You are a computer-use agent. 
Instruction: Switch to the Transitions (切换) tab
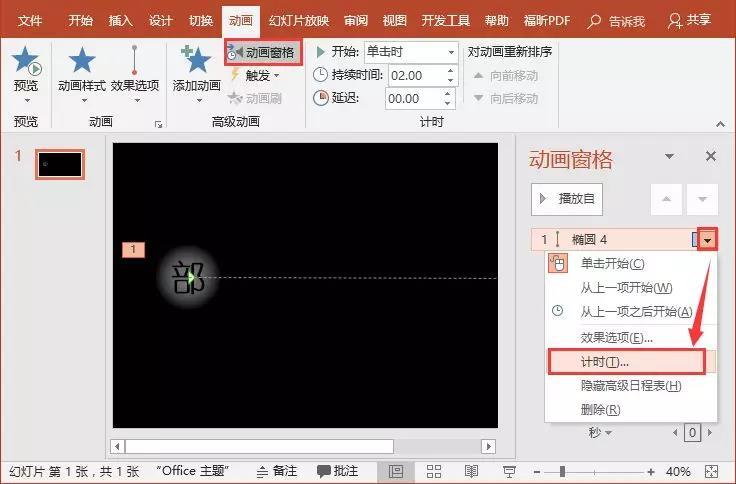201,21
